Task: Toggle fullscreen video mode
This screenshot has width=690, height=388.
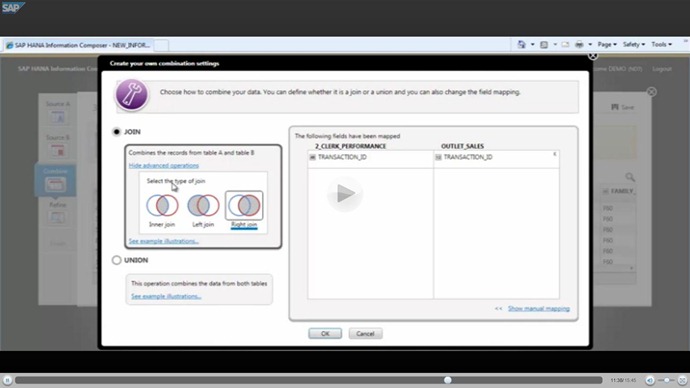Action: (x=683, y=380)
